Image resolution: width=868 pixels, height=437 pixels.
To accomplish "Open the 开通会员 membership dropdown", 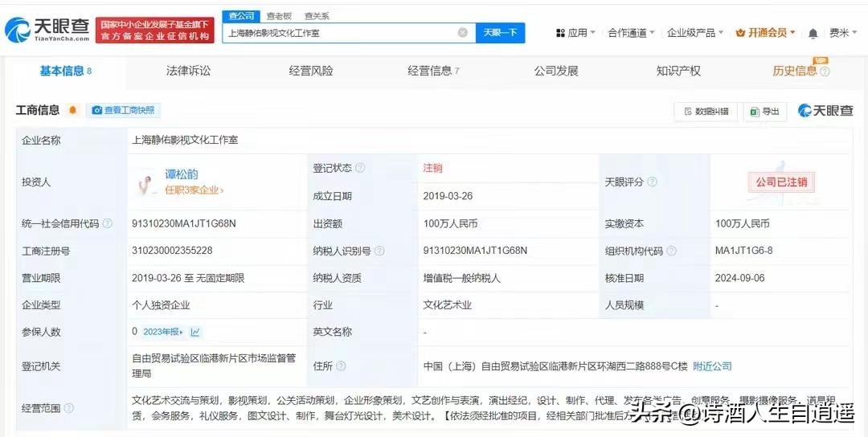I will [x=765, y=33].
